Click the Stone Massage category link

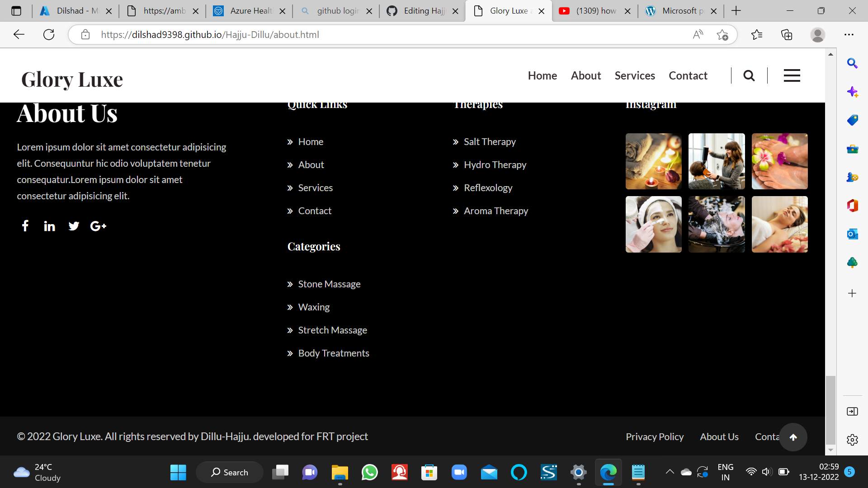[x=329, y=284]
